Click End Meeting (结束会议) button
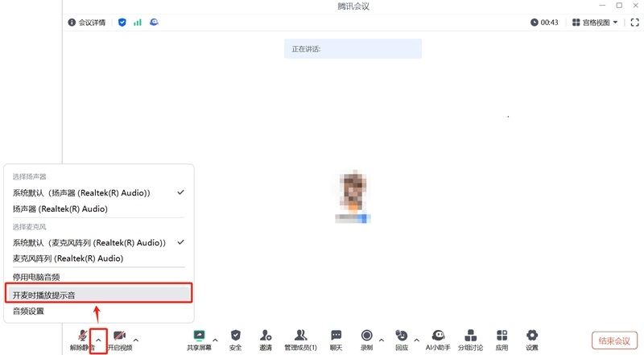Viewport: 644px width, 355px height. tap(614, 341)
